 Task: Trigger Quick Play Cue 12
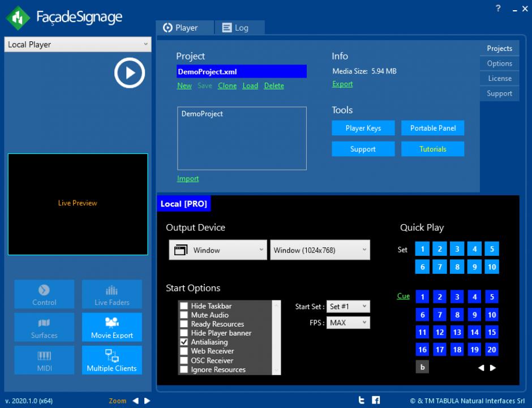[440, 332]
